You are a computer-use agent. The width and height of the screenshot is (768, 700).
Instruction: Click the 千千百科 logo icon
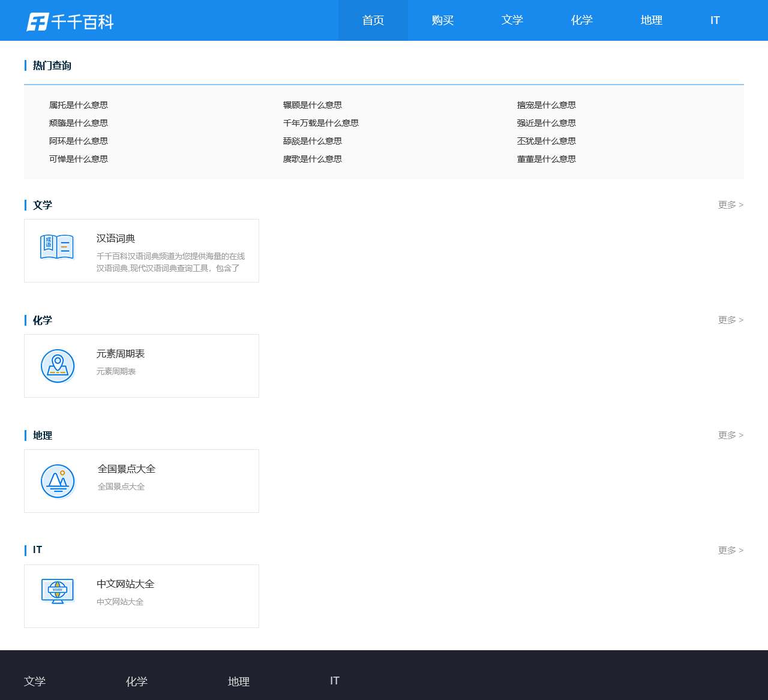pyautogui.click(x=37, y=22)
